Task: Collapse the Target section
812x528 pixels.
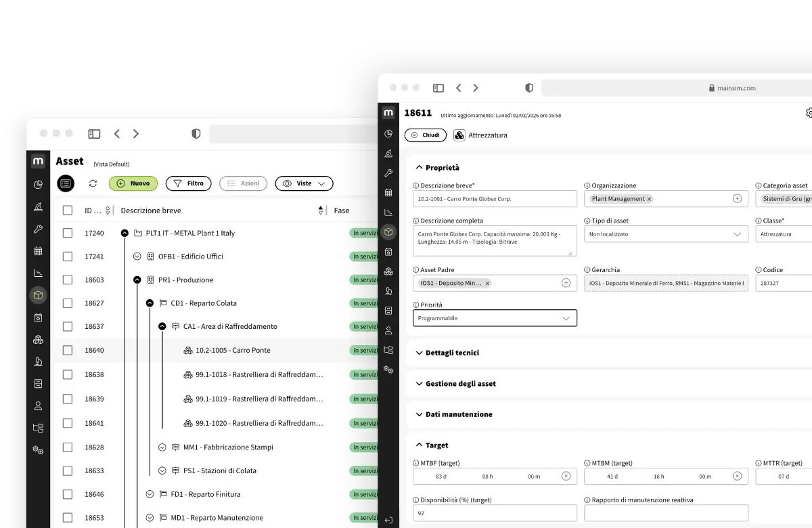Action: [x=432, y=445]
